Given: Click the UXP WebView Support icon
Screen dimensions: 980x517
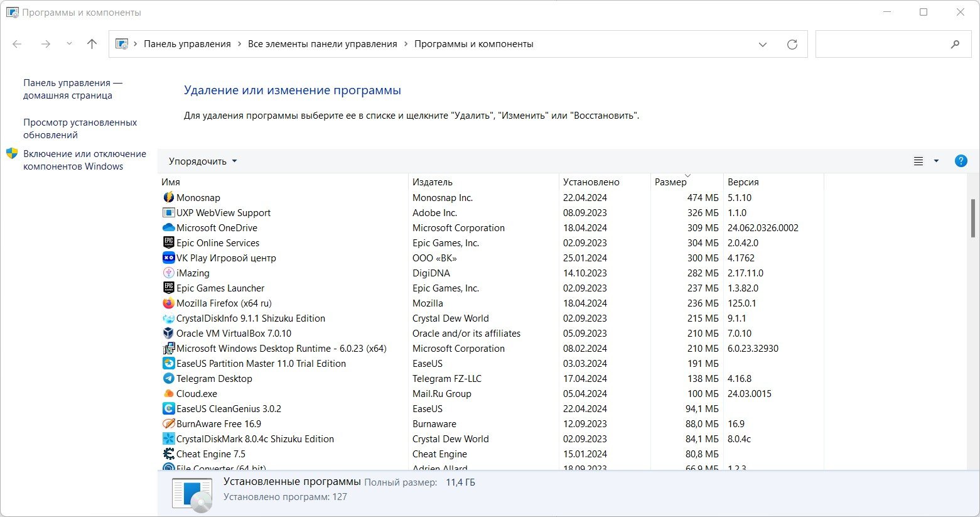Looking at the screenshot, I should pyautogui.click(x=168, y=212).
